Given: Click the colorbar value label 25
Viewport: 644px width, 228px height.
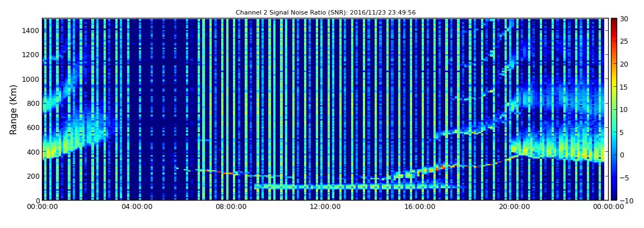Looking at the screenshot, I should (x=624, y=41).
